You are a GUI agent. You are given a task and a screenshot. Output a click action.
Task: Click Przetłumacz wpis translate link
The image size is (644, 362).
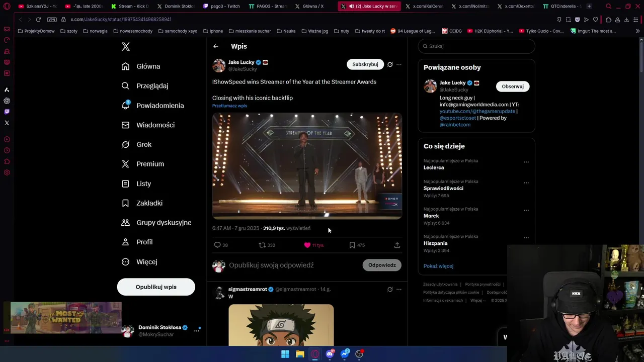pyautogui.click(x=229, y=106)
